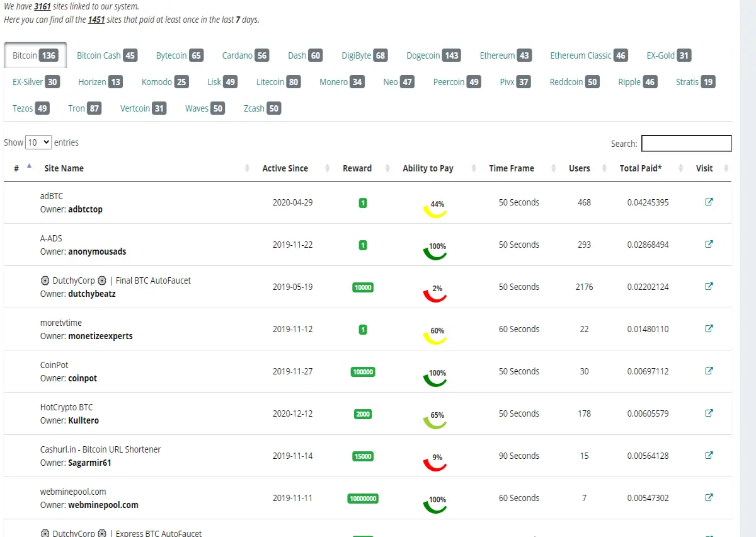The image size is (756, 537).
Task: Open Final BTC AutoFaucet visit icon
Action: click(x=709, y=287)
